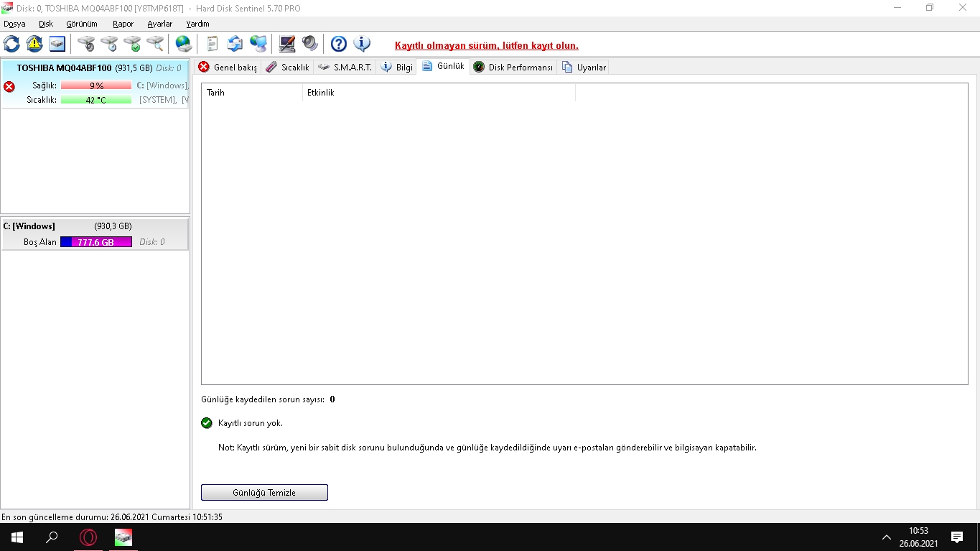The image size is (980, 551).
Task: Select the TOSHIBA MQ04ABF100 disk entry
Action: pyautogui.click(x=95, y=84)
